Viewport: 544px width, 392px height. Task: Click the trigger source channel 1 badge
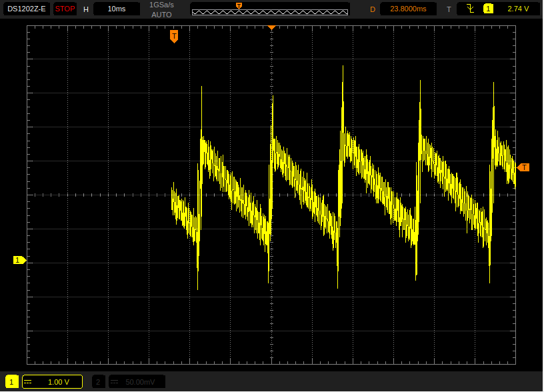point(489,9)
